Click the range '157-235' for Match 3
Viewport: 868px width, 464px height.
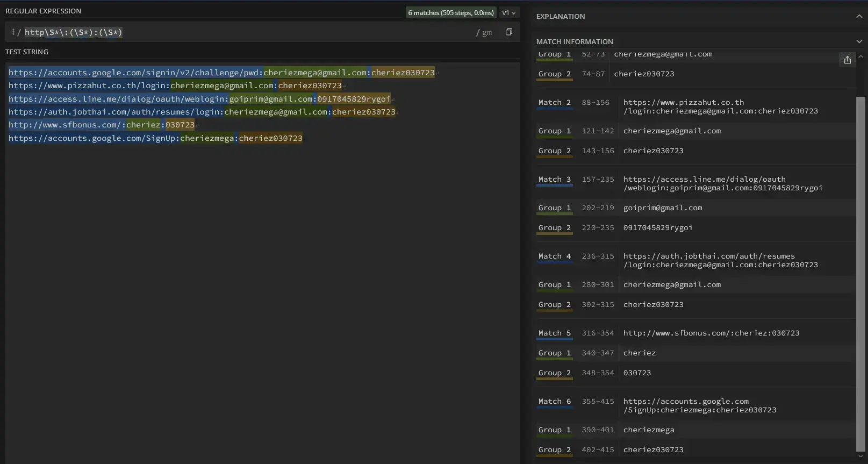(598, 179)
